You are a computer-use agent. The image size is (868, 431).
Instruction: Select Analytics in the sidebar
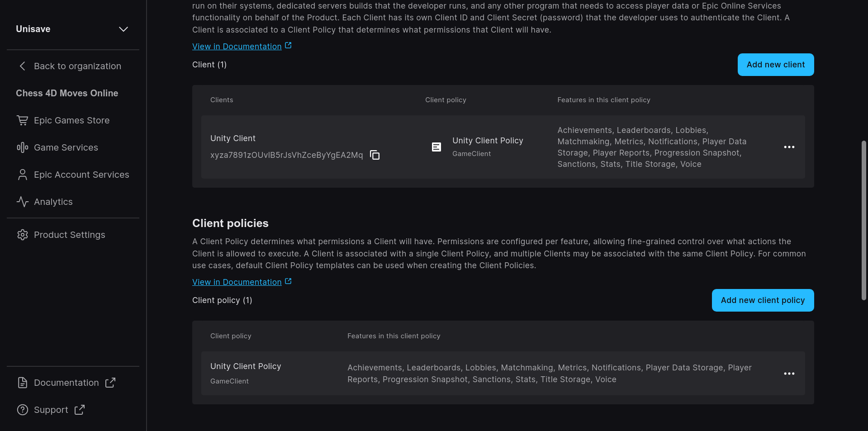(x=53, y=202)
